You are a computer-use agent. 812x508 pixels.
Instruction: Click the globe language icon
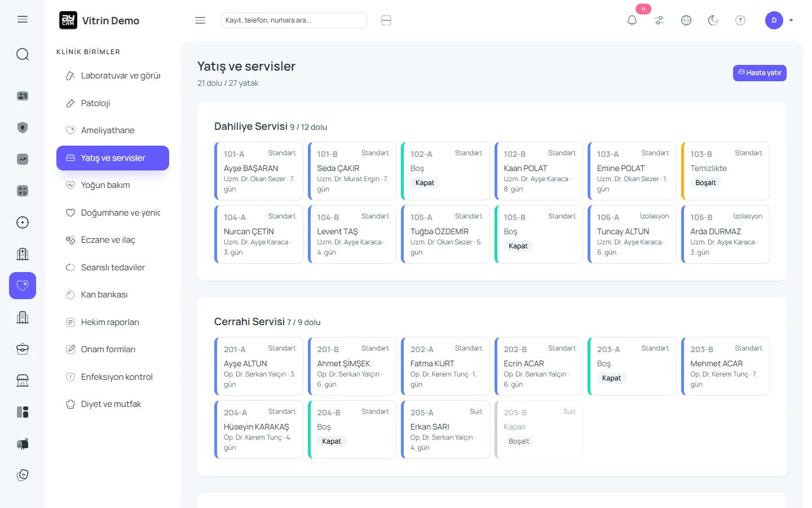coord(686,20)
